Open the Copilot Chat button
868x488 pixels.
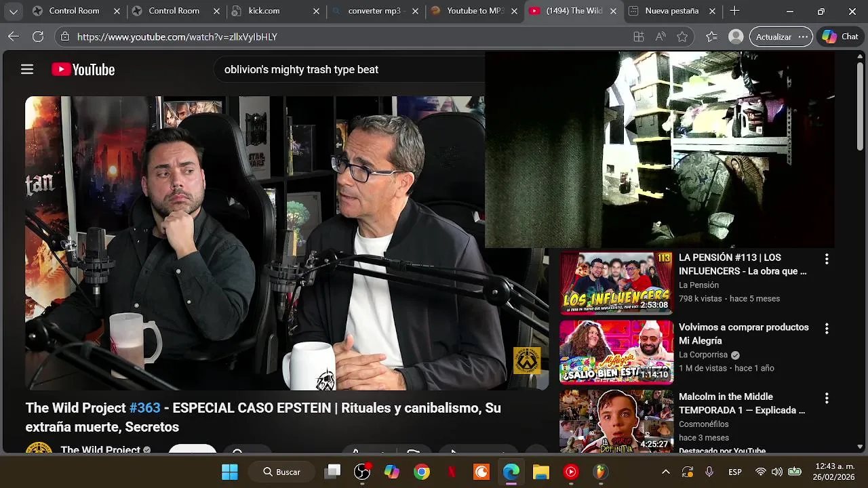[841, 37]
